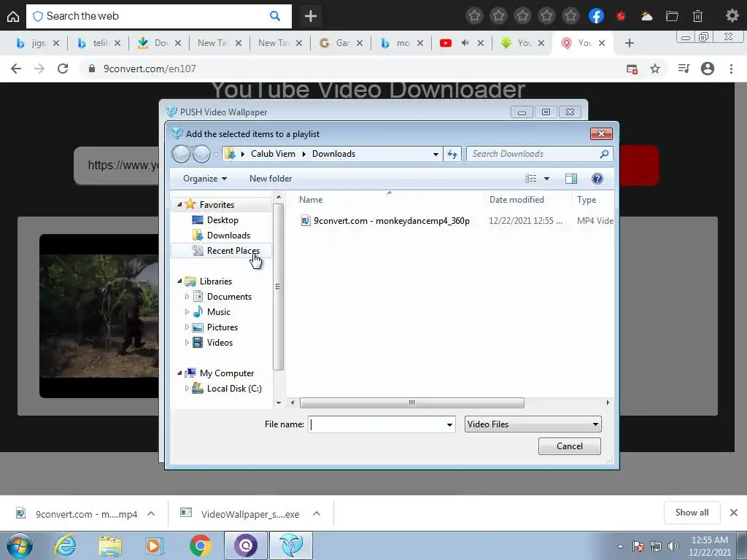The height and width of the screenshot is (560, 747).
Task: Select Pictures library
Action: tap(222, 327)
